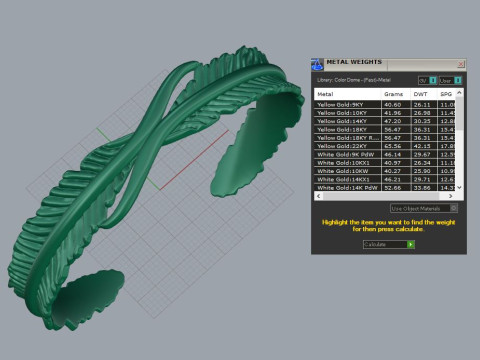Click the Metal Weights scale icon
Viewport: 480px width, 360px height.
(x=317, y=64)
